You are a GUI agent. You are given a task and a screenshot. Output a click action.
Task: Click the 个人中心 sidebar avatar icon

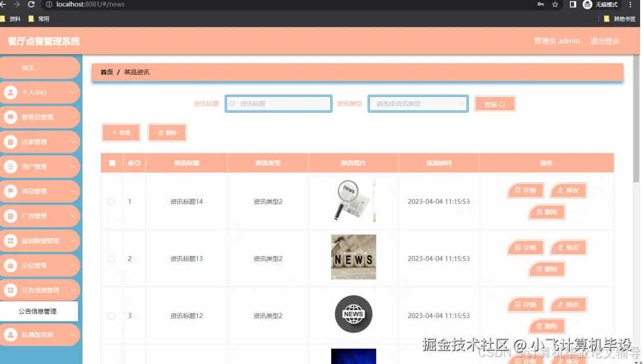[10, 92]
